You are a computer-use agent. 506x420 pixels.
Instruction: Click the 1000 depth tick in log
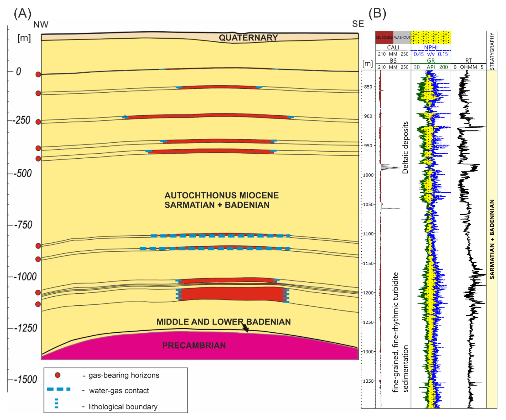368,175
